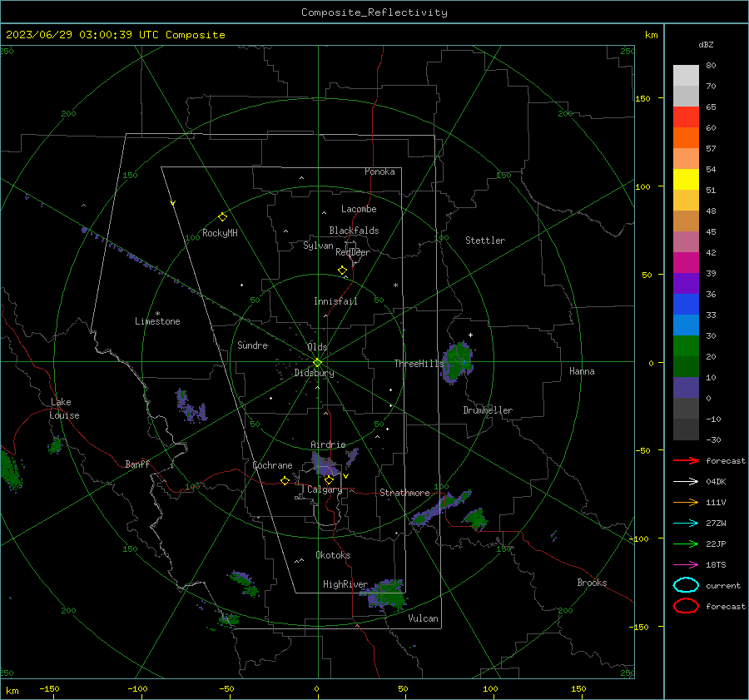Click the Sylvan label
This screenshot has width=749, height=700.
(318, 246)
